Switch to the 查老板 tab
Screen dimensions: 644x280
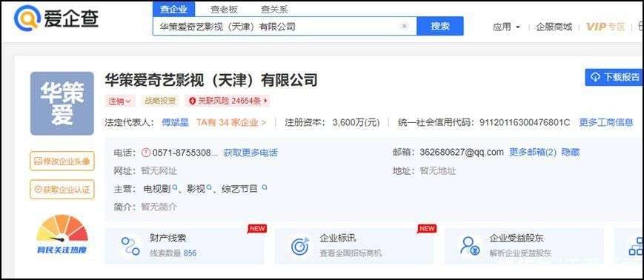click(224, 9)
